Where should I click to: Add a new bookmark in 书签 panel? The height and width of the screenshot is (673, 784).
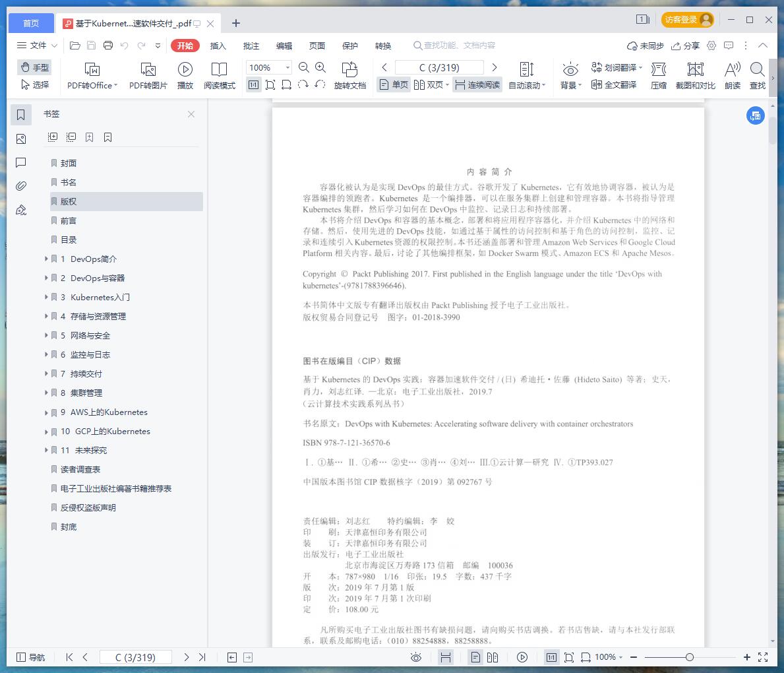tap(90, 137)
